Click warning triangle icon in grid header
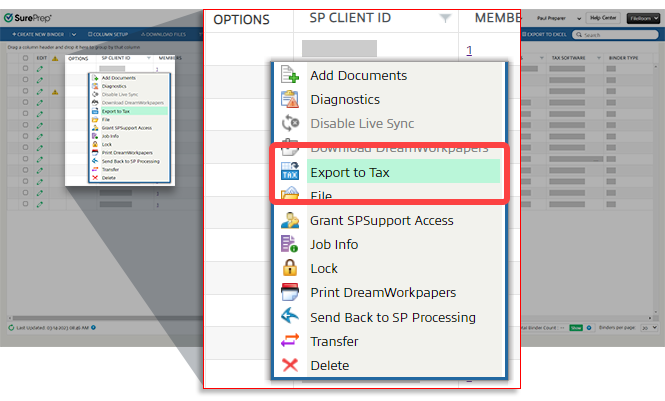The width and height of the screenshot is (665, 401). (x=55, y=58)
